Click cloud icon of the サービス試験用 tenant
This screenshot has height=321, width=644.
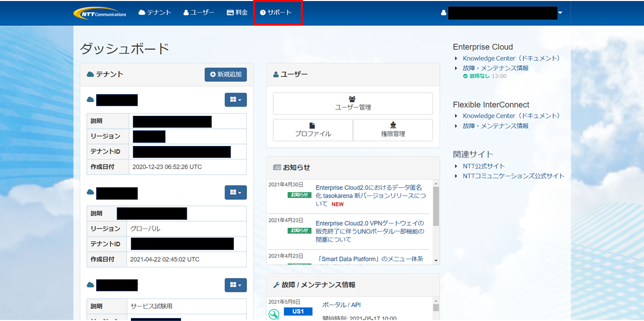point(91,285)
